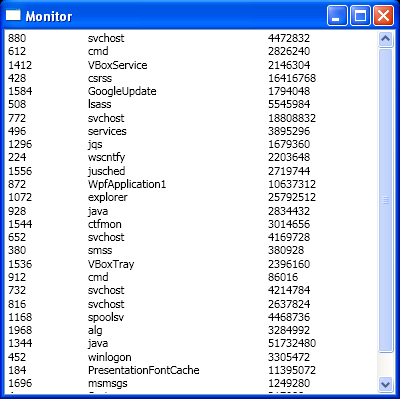
Task: Select the alg process name
Action: (x=95, y=330)
